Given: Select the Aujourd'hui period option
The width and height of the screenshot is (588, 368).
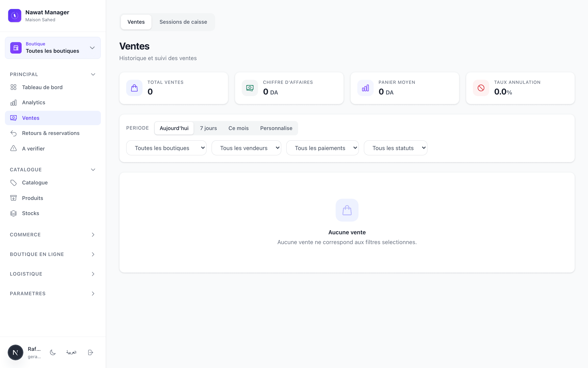Looking at the screenshot, I should click(x=174, y=128).
